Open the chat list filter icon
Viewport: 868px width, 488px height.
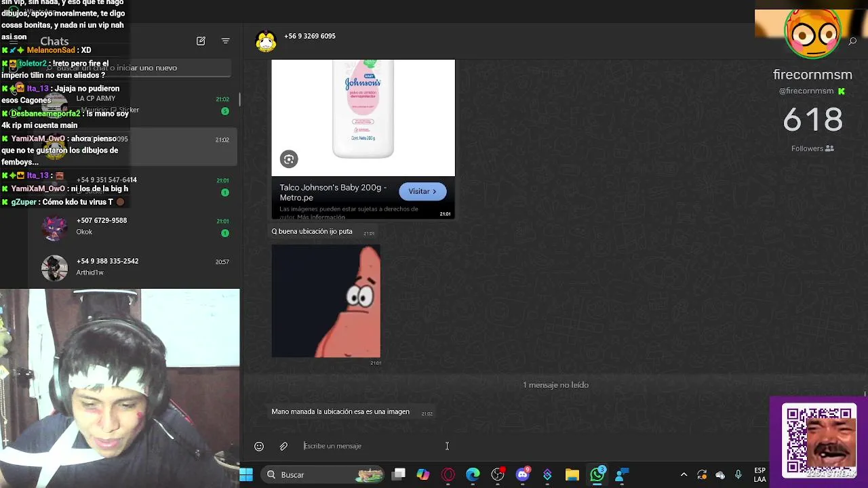coord(226,41)
